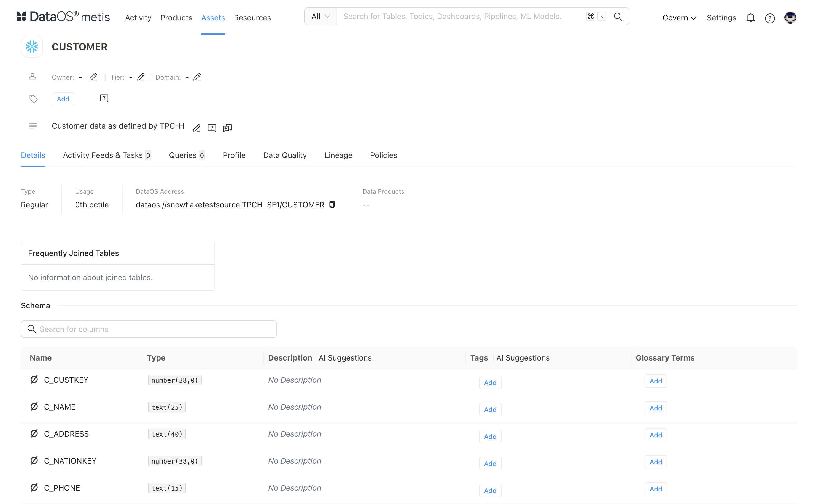Screen dimensions: 813x504
Task: Edit the Tier with pencil icon
Action: (x=141, y=77)
